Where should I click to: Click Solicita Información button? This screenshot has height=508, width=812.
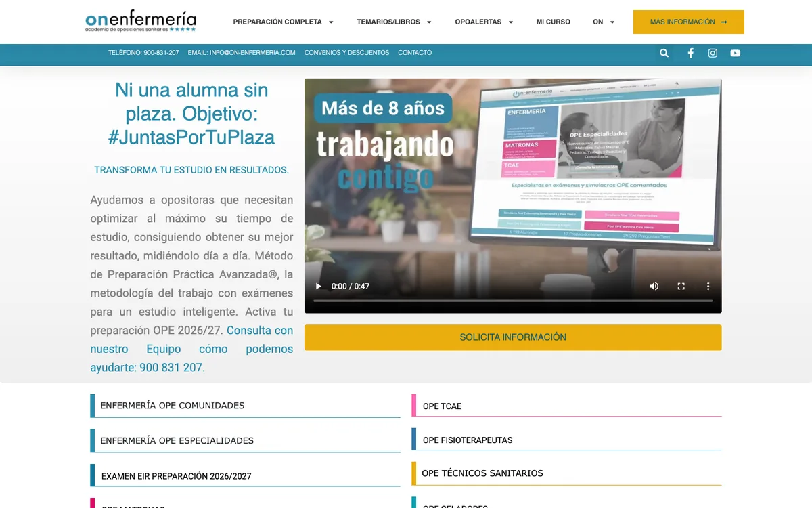click(513, 337)
